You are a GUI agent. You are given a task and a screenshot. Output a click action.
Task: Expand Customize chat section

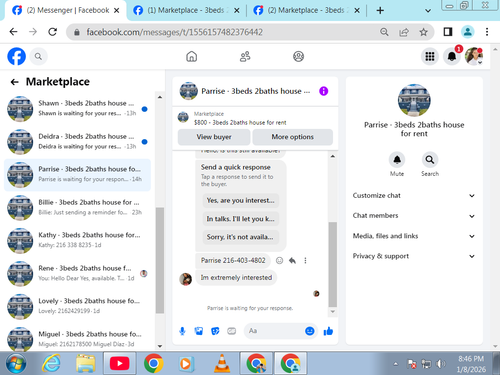tap(413, 196)
